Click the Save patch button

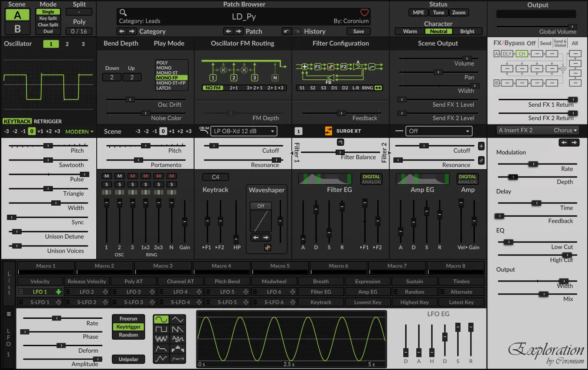(359, 31)
